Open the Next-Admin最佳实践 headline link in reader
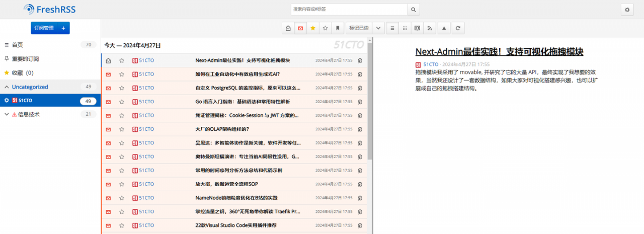The image size is (644, 234). [x=499, y=51]
